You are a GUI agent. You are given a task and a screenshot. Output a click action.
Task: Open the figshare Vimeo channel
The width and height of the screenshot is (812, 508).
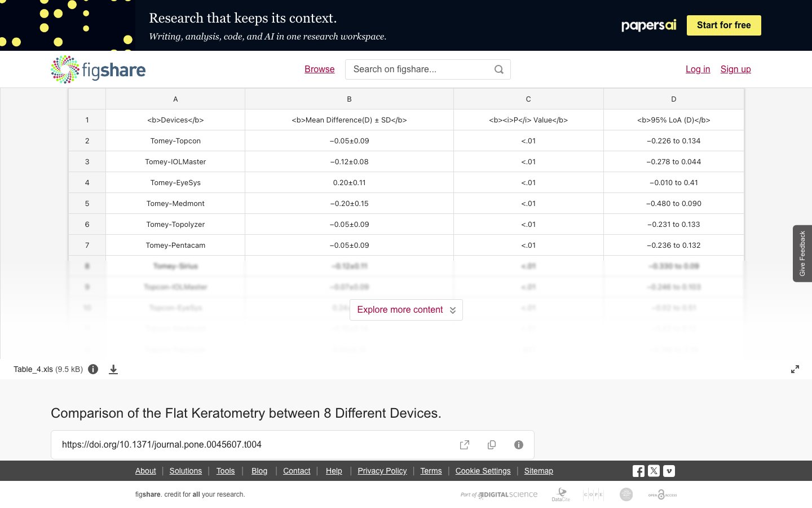coord(669,471)
